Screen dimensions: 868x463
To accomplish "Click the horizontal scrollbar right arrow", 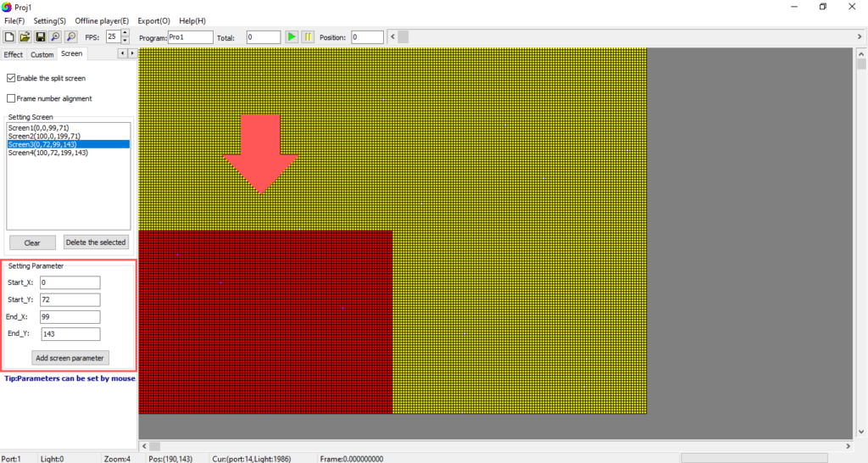I will [848, 446].
